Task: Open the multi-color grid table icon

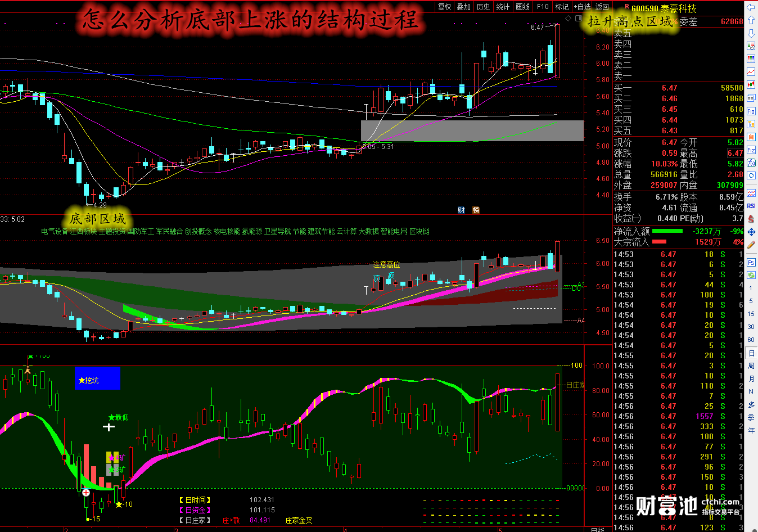Action: click(x=751, y=59)
